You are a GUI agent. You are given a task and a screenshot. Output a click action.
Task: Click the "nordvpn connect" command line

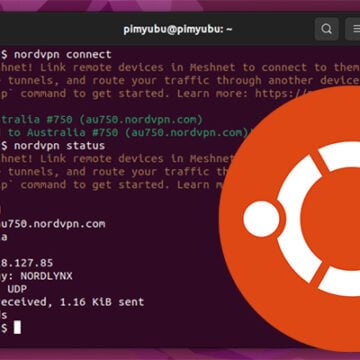56,54
